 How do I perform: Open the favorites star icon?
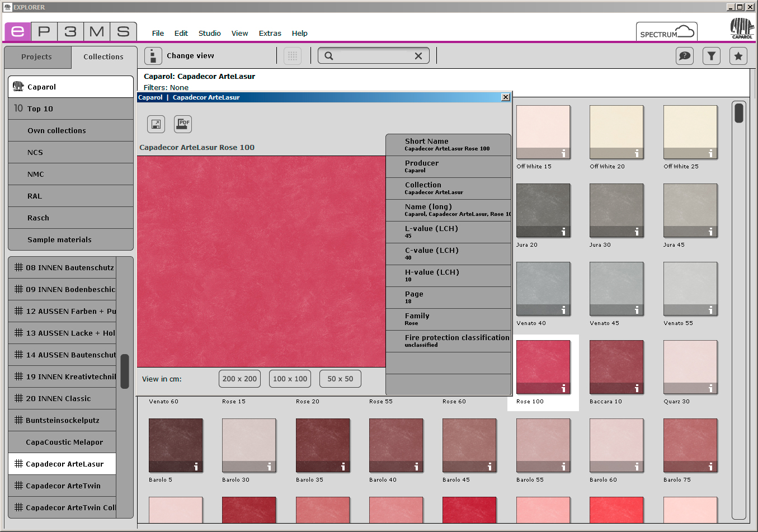click(x=738, y=56)
